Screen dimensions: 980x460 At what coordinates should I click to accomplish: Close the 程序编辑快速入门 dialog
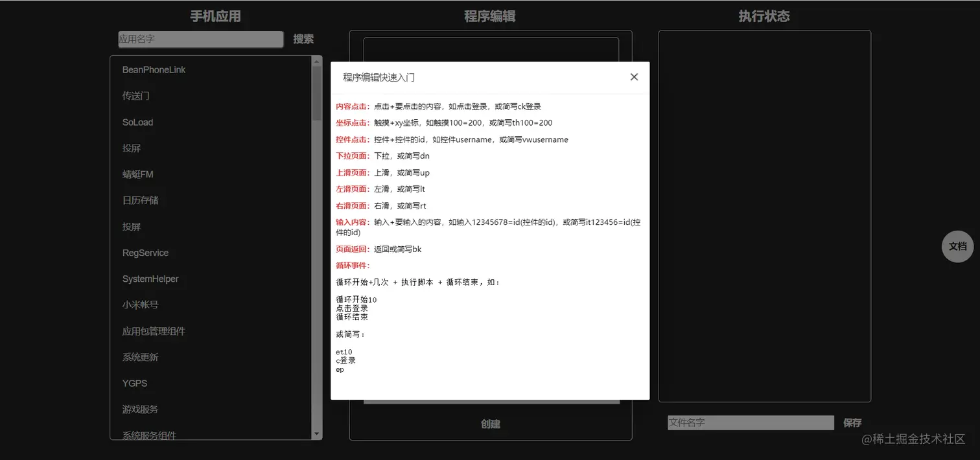click(x=634, y=77)
